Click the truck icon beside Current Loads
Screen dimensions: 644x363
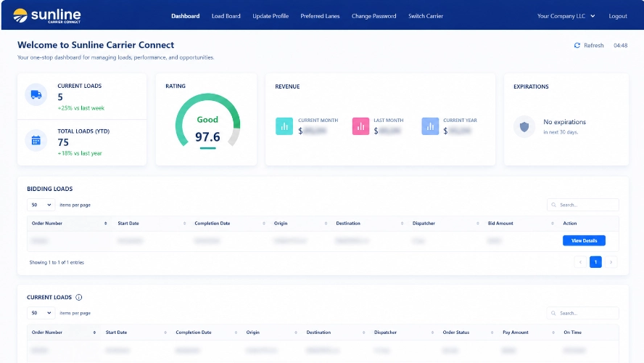(x=36, y=94)
